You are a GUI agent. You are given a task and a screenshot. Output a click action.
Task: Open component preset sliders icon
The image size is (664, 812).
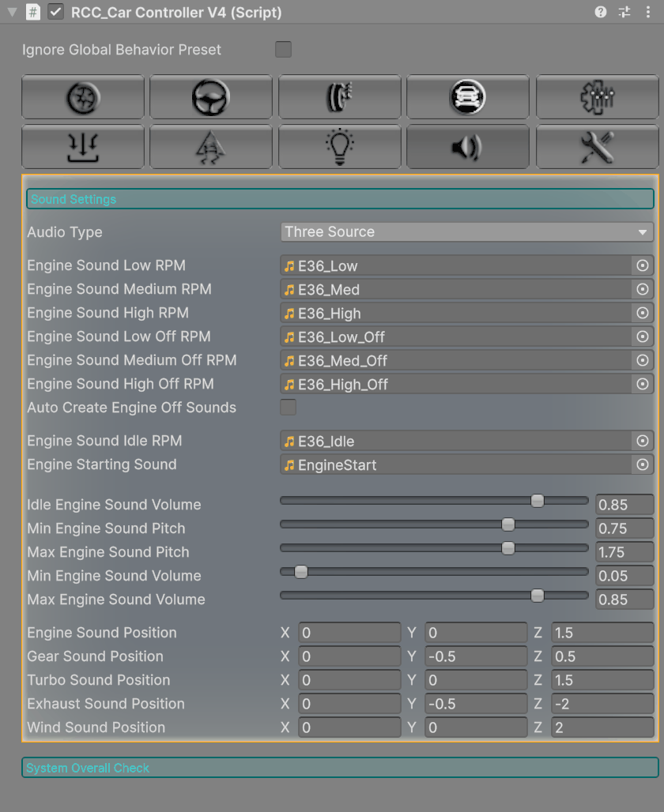click(624, 12)
